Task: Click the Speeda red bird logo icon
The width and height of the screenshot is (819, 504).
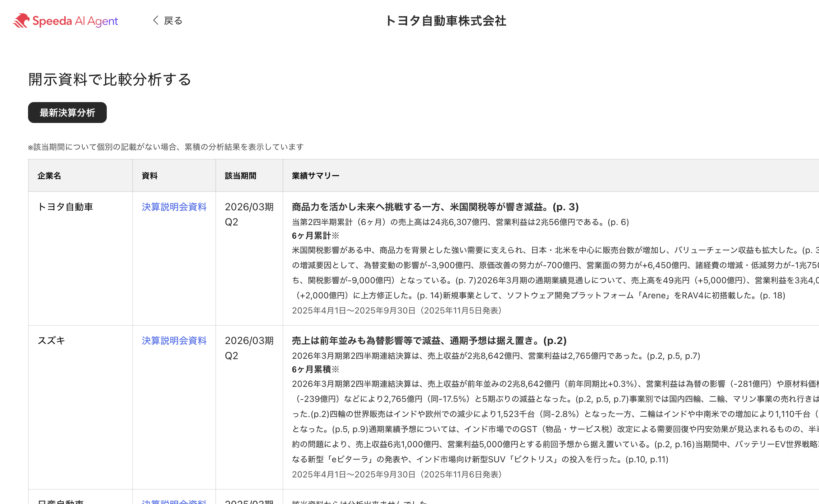Action: click(21, 20)
